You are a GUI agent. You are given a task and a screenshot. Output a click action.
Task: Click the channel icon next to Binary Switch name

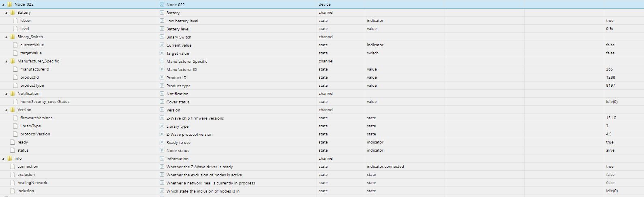click(x=162, y=37)
